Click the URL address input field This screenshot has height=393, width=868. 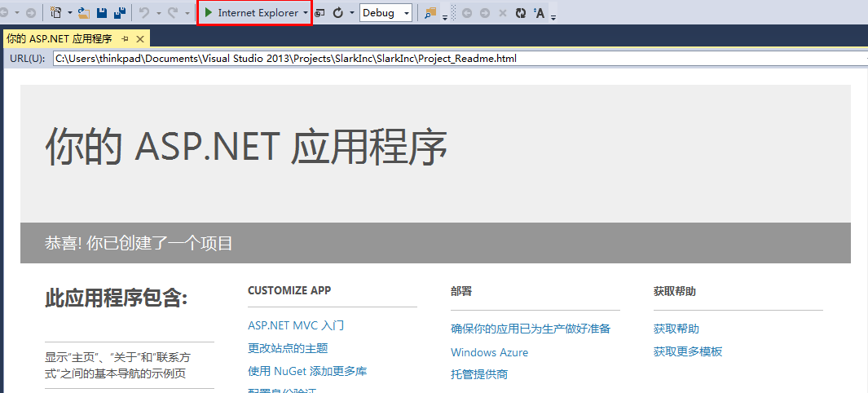coord(460,58)
